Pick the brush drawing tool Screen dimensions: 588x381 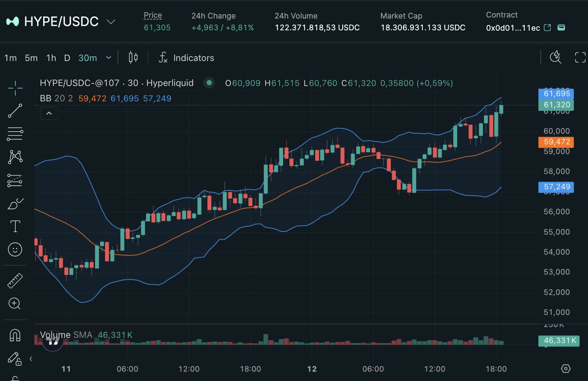click(x=15, y=204)
